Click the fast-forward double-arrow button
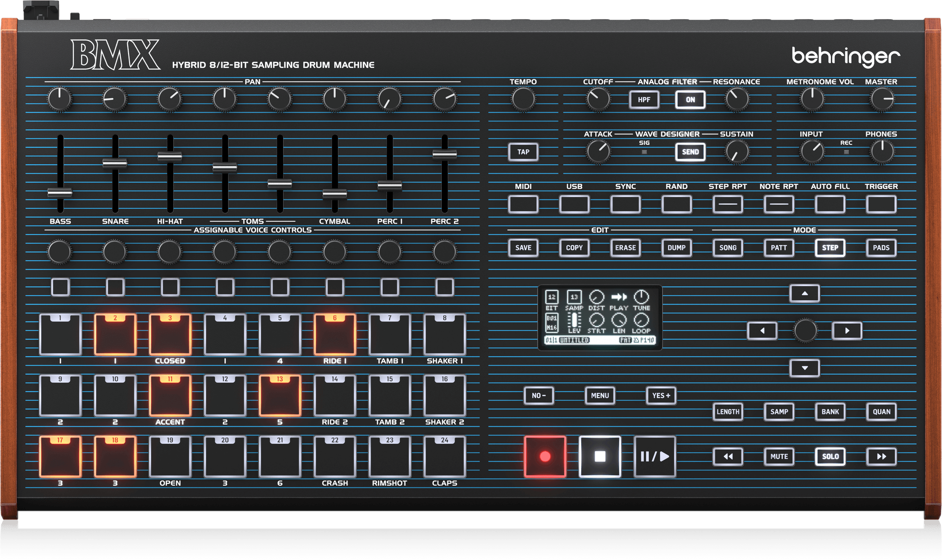Image resolution: width=942 pixels, height=560 pixels. coord(881,456)
